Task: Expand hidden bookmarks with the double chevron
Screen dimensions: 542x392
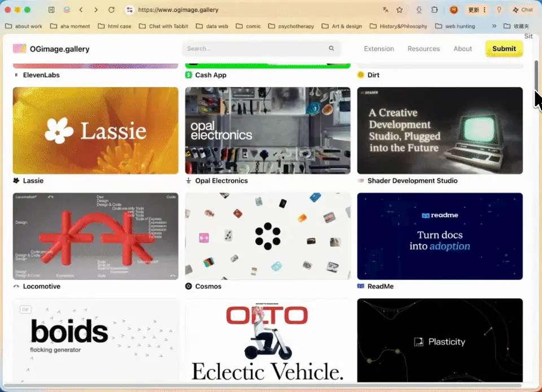Action: pyautogui.click(x=494, y=26)
